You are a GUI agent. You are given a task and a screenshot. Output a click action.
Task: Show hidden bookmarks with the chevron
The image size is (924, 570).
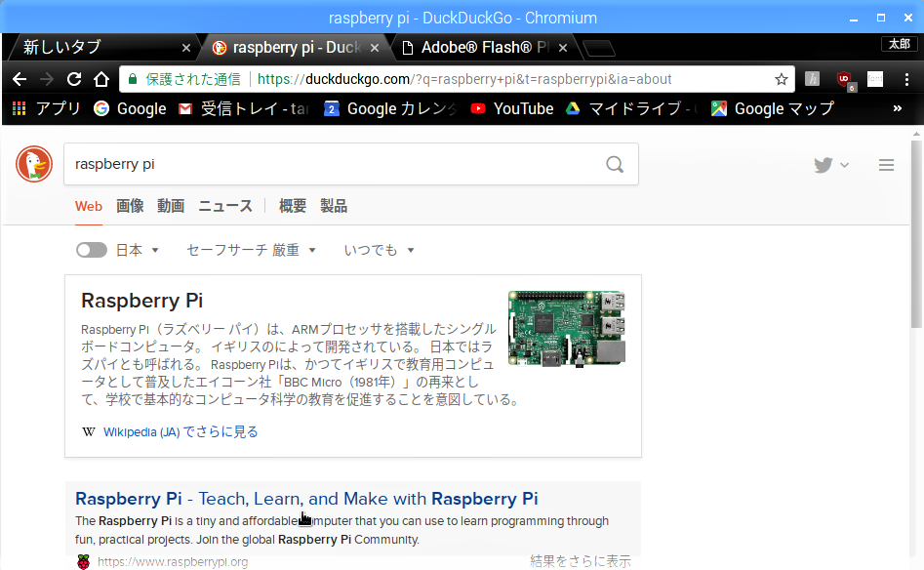coord(897,108)
